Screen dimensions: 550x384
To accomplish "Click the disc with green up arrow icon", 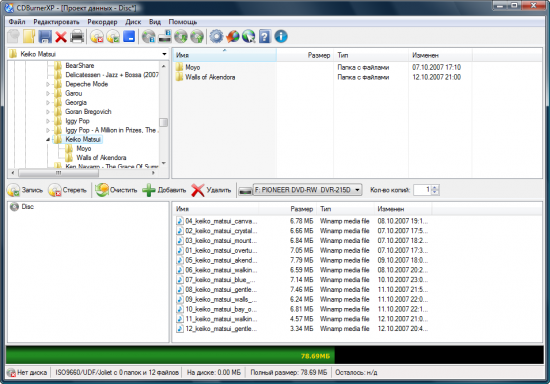I will tap(197, 36).
